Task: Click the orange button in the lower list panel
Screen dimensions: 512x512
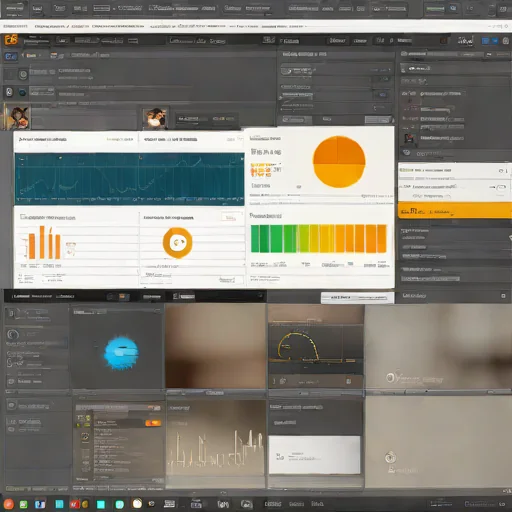Action: [x=153, y=423]
